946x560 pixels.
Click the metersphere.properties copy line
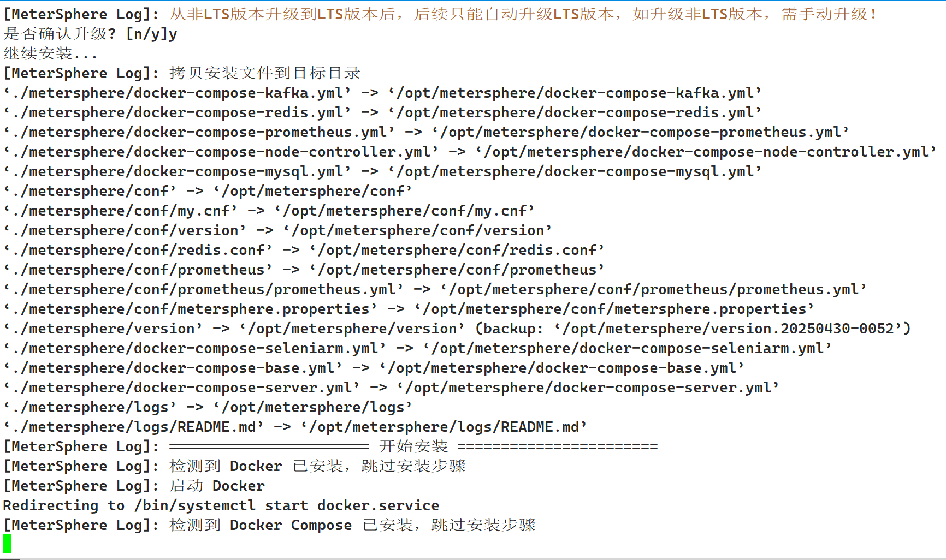coord(409,309)
